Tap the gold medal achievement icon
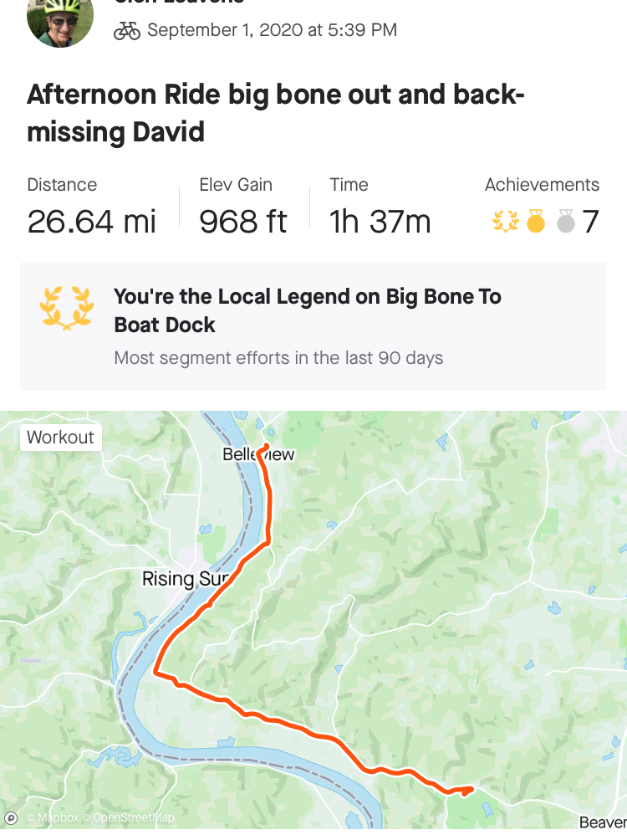The image size is (627, 840). pyautogui.click(x=536, y=222)
